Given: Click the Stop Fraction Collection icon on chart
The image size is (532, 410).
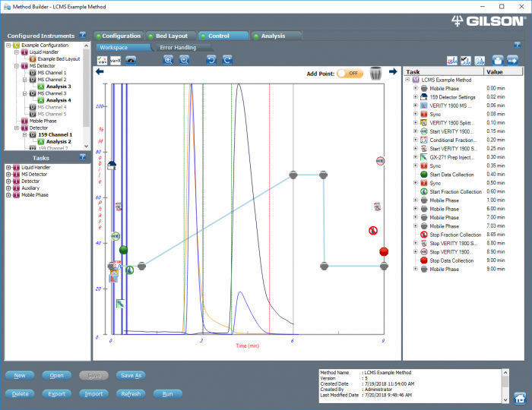Looking at the screenshot, I should tap(373, 231).
